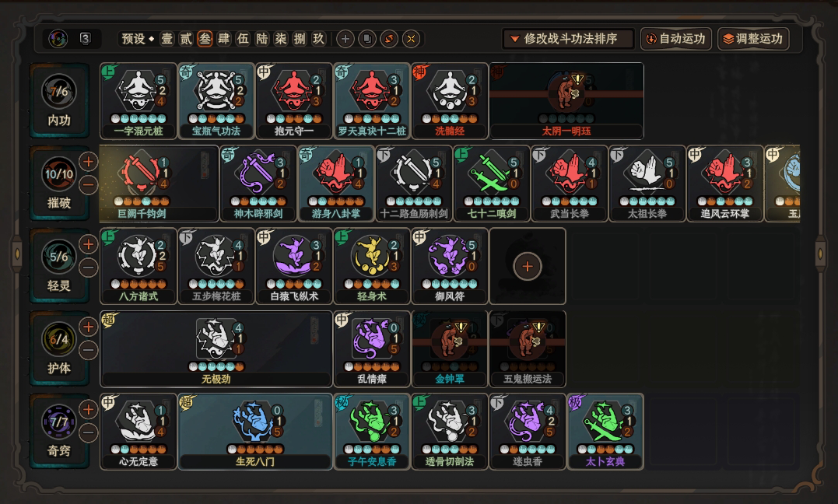
Task: Click the copy preset icon
Action: coord(367,39)
